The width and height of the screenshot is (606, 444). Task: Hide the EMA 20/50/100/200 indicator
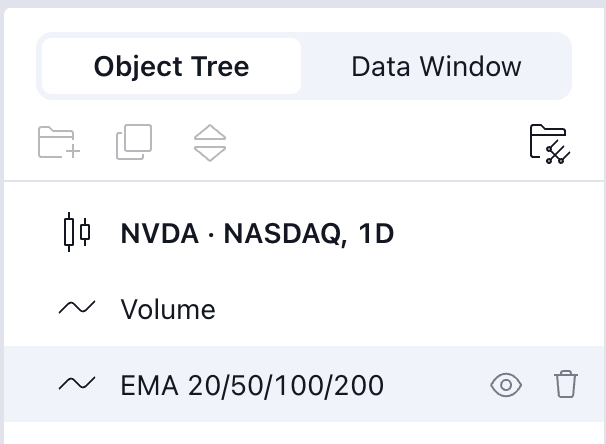point(507,384)
